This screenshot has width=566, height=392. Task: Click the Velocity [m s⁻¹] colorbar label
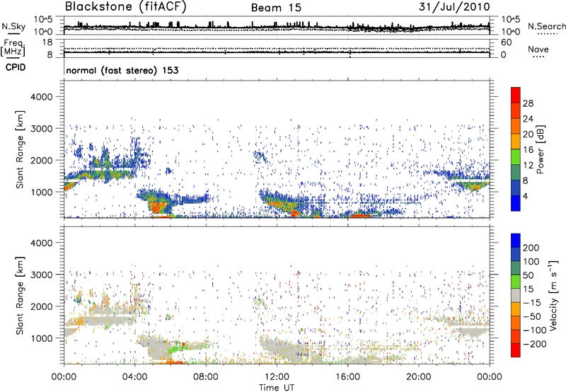point(553,295)
